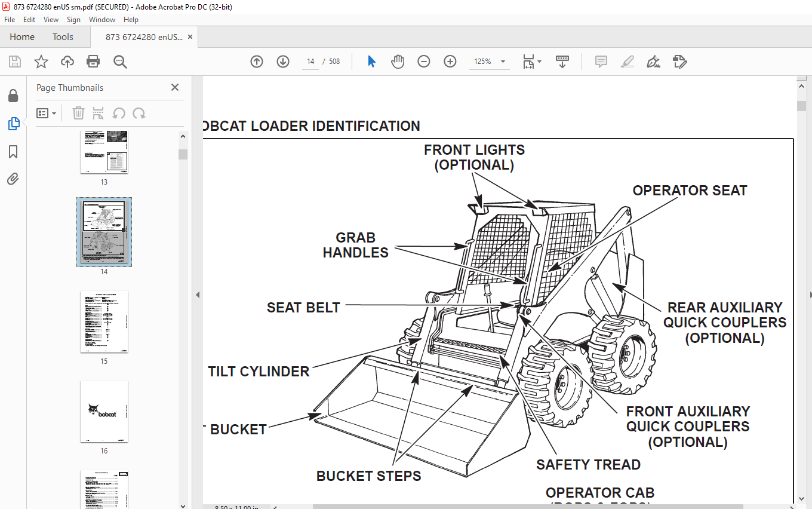Activate the Hand pan tool
The width and height of the screenshot is (812, 509).
[398, 62]
